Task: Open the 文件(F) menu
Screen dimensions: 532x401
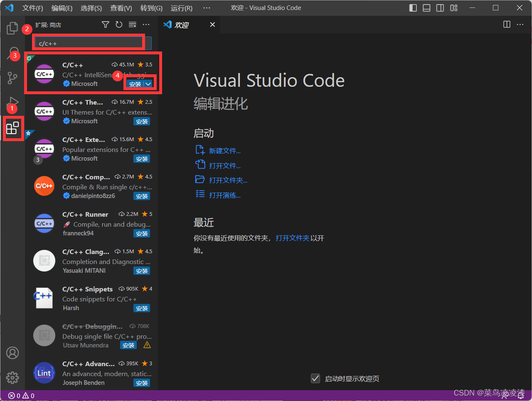Action: pyautogui.click(x=32, y=8)
